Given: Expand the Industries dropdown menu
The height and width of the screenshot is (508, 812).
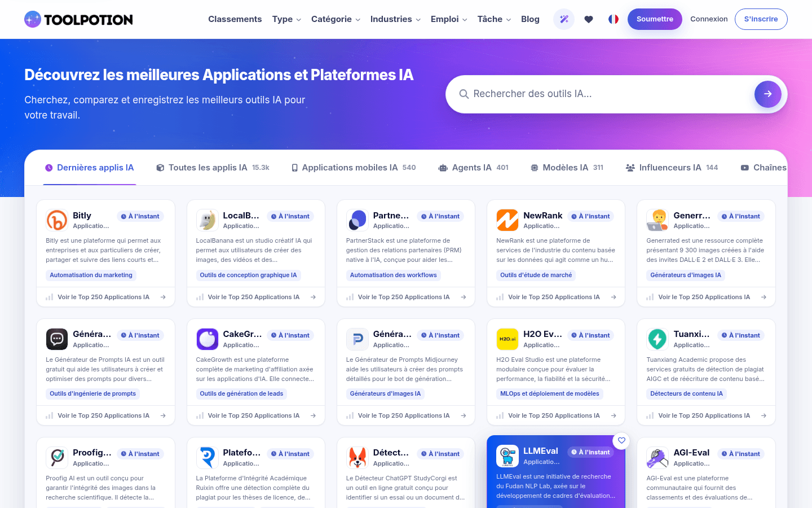Looking at the screenshot, I should click(x=395, y=19).
